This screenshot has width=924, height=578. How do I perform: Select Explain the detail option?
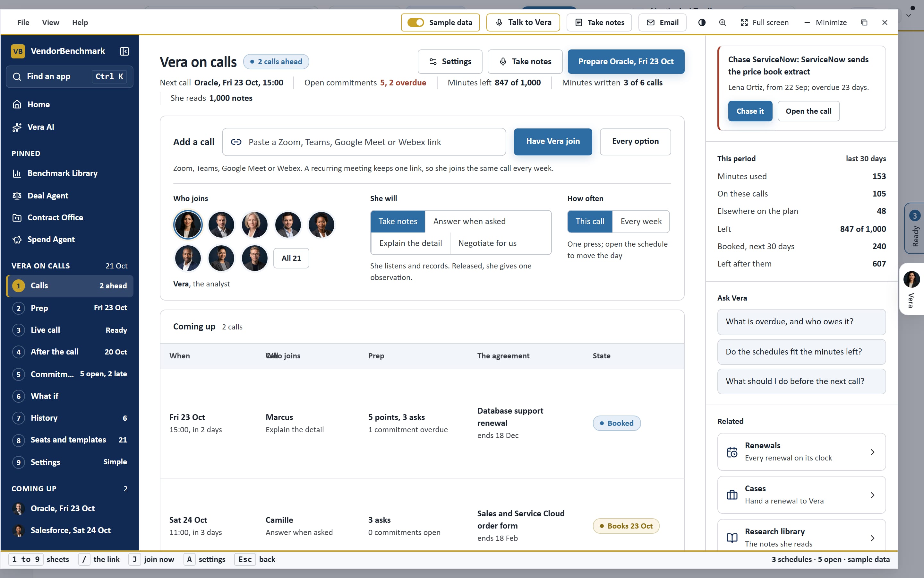pos(410,243)
